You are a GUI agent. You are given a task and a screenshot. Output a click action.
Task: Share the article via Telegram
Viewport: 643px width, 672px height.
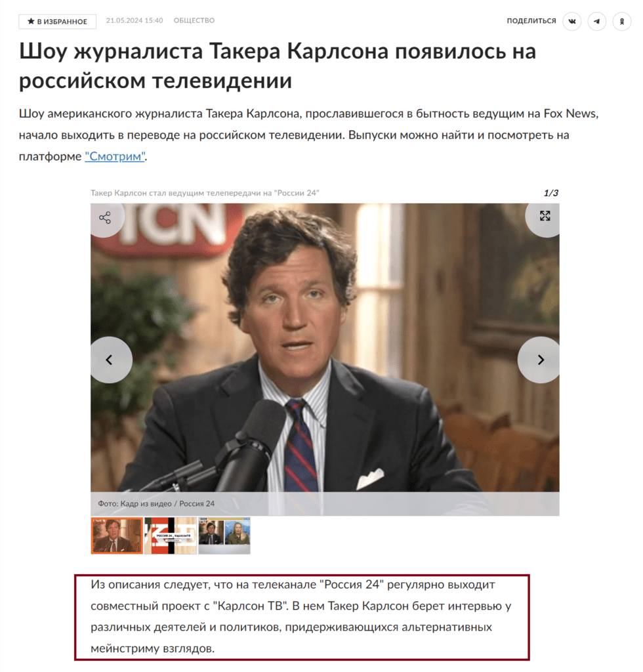[596, 21]
